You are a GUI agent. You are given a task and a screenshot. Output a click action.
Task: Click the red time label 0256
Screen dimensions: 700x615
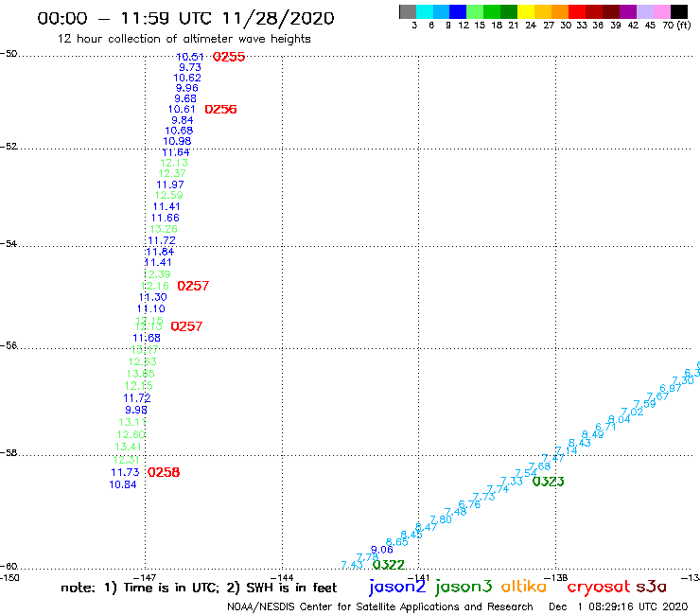(x=220, y=110)
